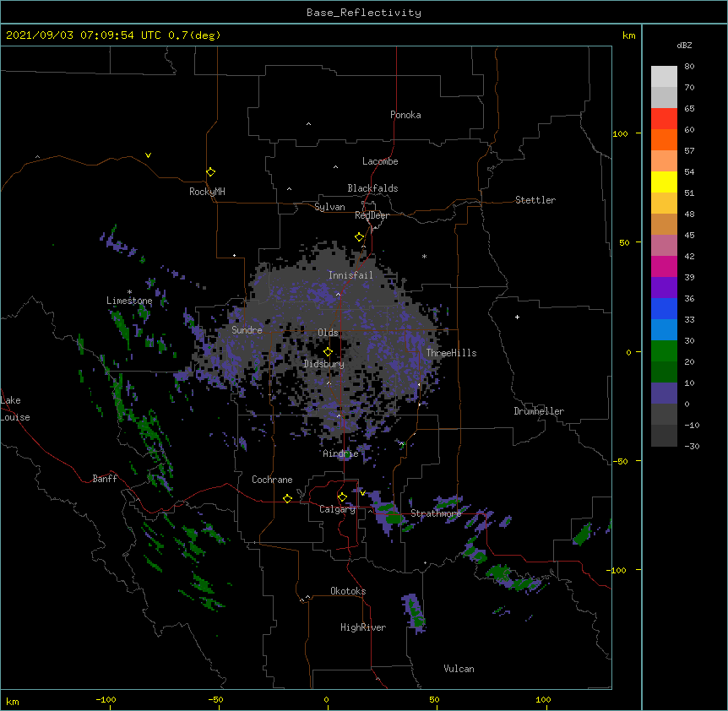Image resolution: width=728 pixels, height=711 pixels.
Task: Click the -50 tick on the horizontal axis
Action: pyautogui.click(x=215, y=699)
